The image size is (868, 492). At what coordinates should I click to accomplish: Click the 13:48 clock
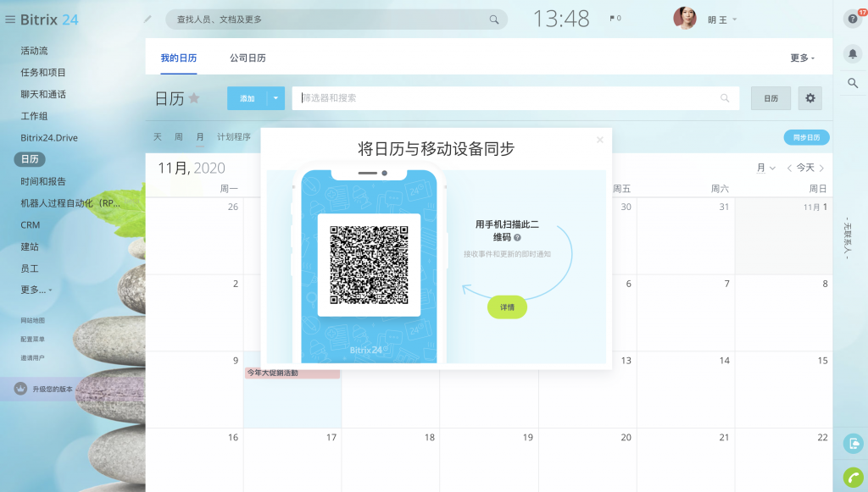(561, 19)
